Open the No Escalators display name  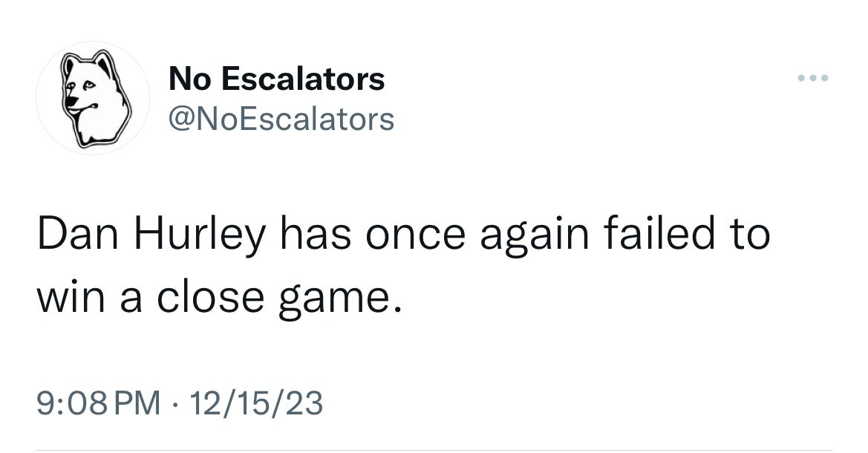tap(277, 79)
